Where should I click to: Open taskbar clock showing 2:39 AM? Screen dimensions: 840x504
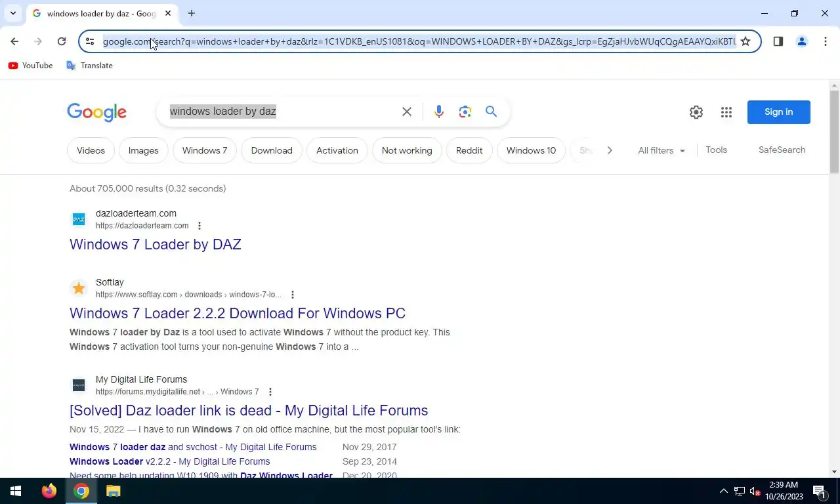click(x=784, y=491)
